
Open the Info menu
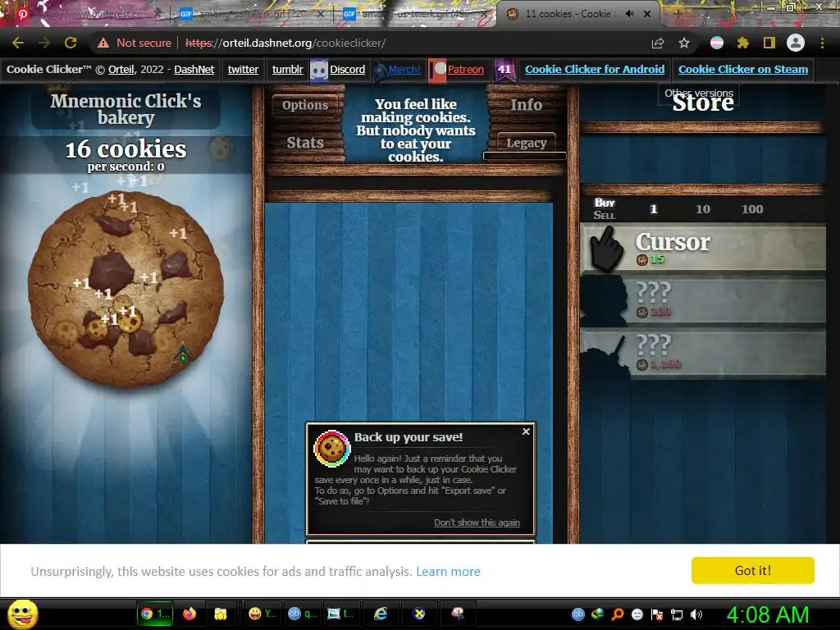click(526, 104)
